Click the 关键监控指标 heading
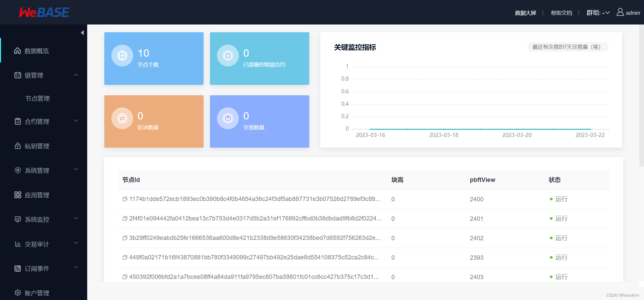Viewport: 644px width, 300px height. [x=355, y=47]
